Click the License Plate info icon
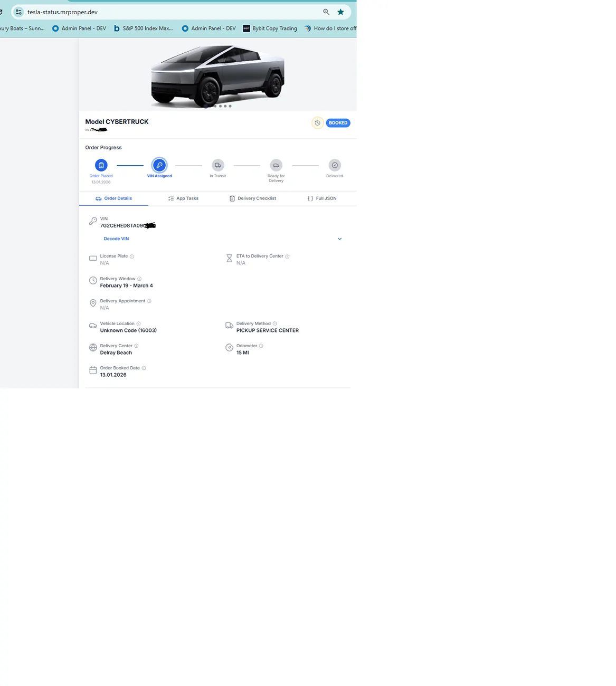This screenshot has height=686, width=616. (132, 256)
